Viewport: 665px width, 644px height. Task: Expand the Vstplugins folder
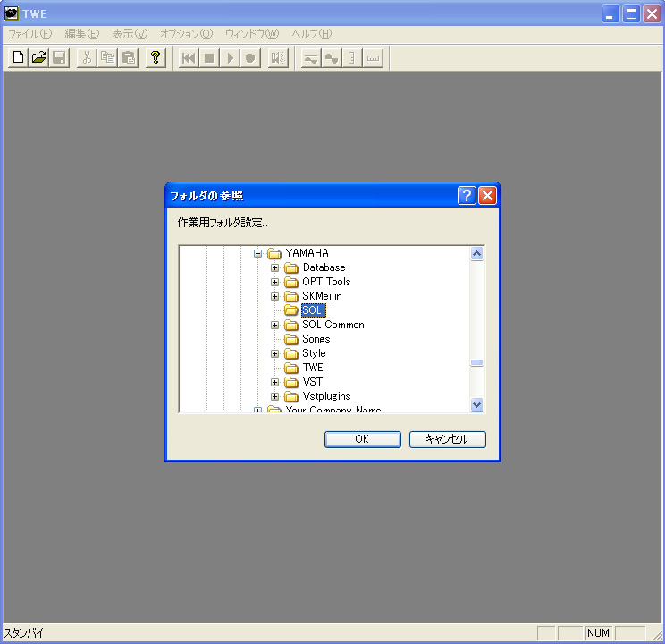click(x=274, y=396)
